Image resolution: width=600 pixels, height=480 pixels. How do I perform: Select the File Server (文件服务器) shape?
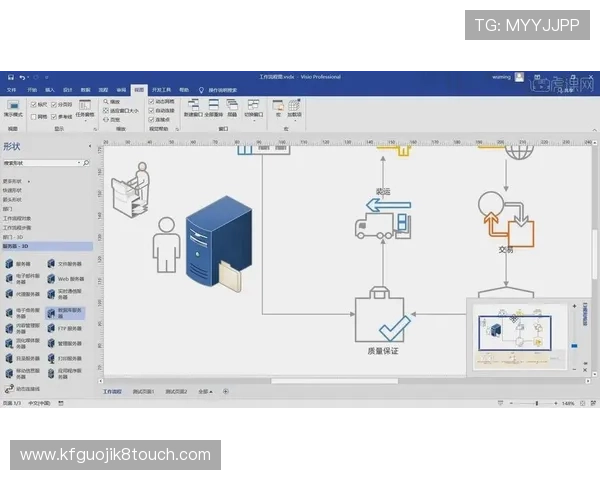pyautogui.click(x=65, y=264)
